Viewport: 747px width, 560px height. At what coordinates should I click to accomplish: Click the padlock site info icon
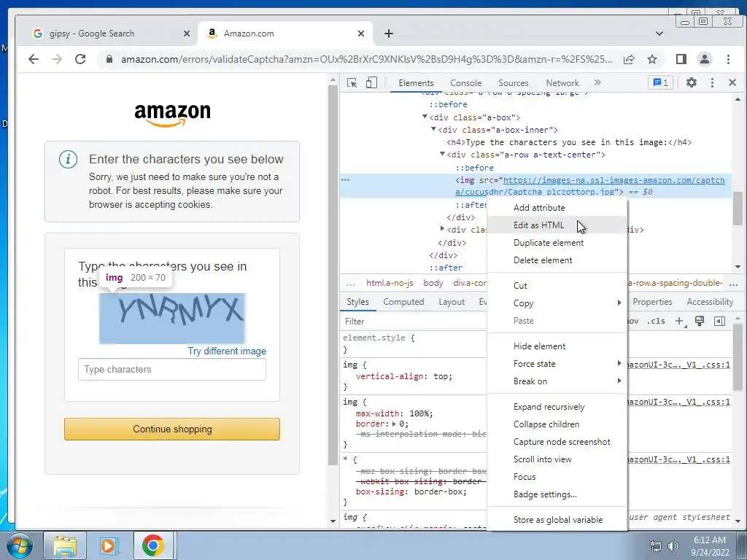[x=109, y=59]
